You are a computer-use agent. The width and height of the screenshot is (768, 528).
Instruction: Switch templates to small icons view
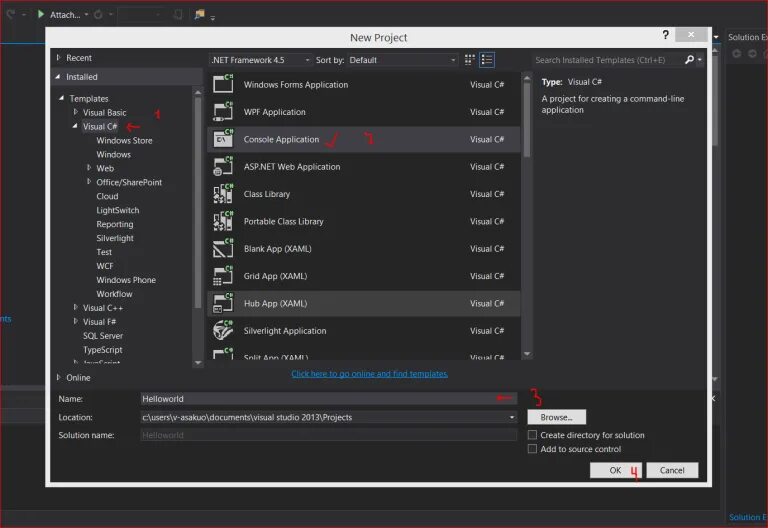[x=469, y=60]
